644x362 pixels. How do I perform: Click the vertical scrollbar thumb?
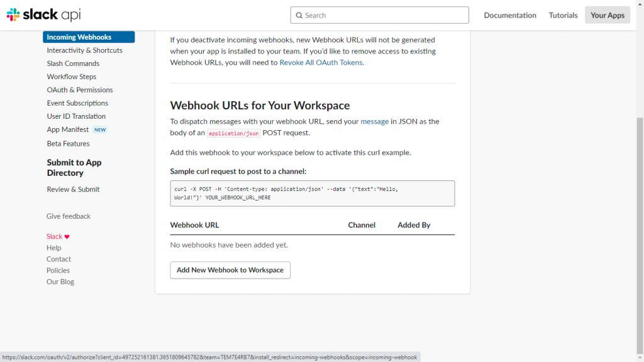[x=640, y=235]
